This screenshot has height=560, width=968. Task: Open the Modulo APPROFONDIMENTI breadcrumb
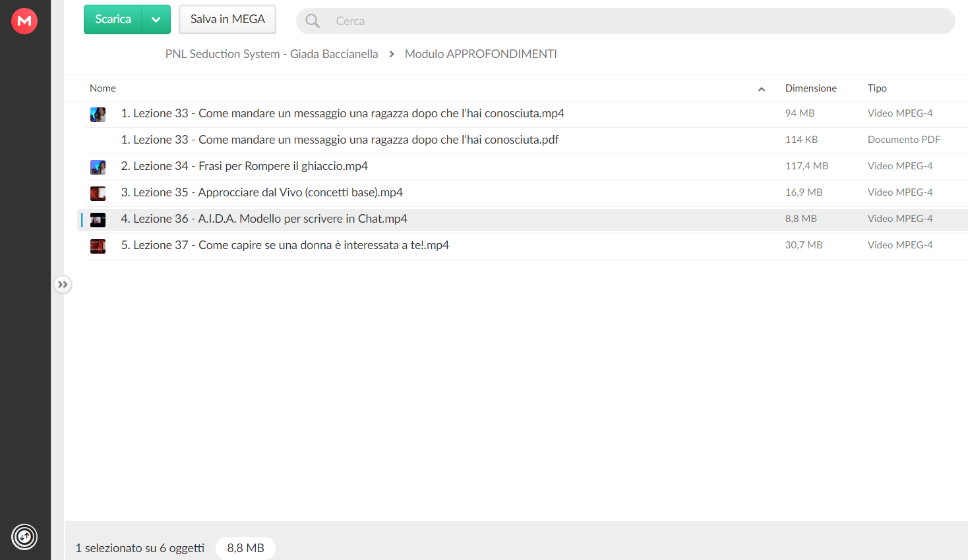tap(481, 54)
